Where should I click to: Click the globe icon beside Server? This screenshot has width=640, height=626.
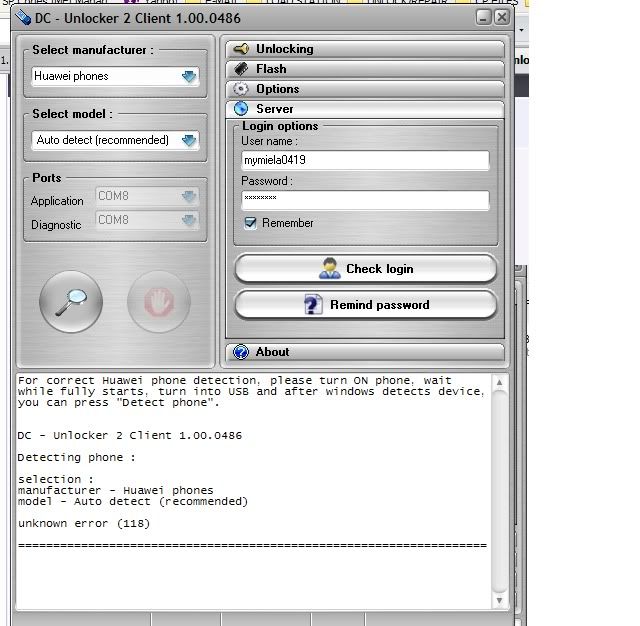click(x=240, y=109)
